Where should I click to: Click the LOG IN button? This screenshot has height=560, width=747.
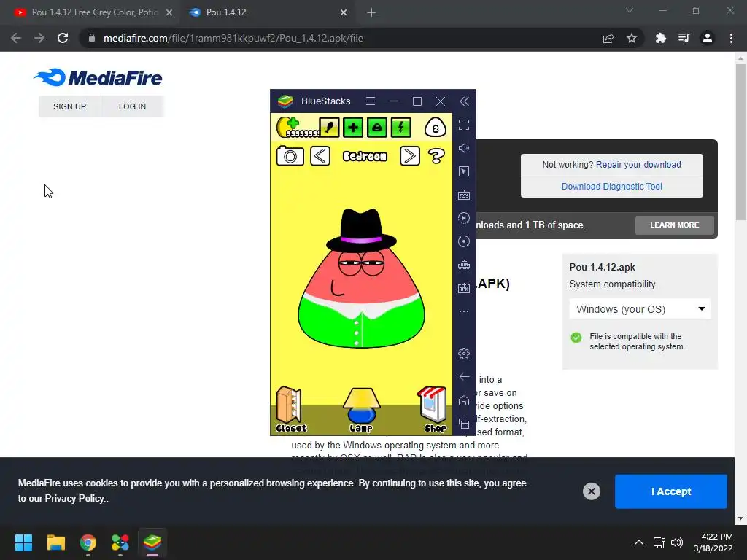point(133,106)
